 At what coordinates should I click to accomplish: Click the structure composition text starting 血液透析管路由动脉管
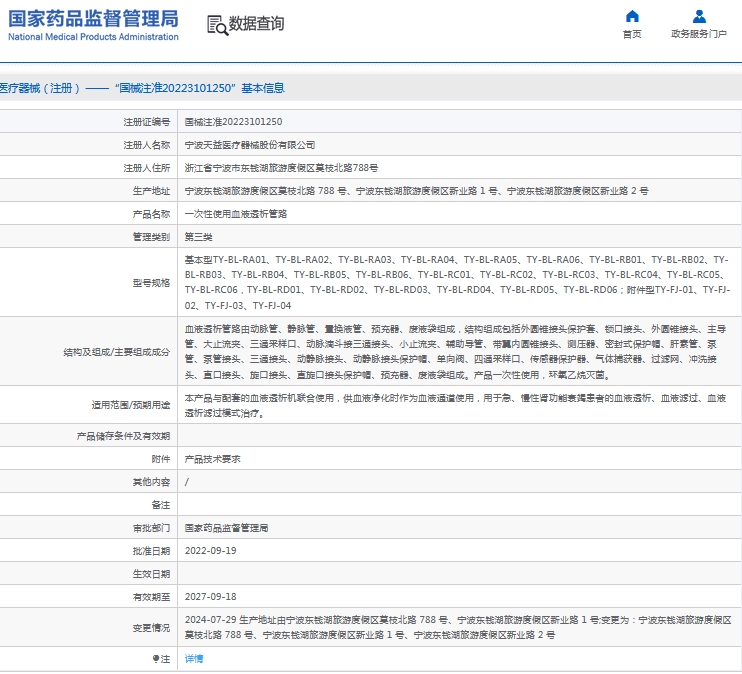[x=456, y=352]
